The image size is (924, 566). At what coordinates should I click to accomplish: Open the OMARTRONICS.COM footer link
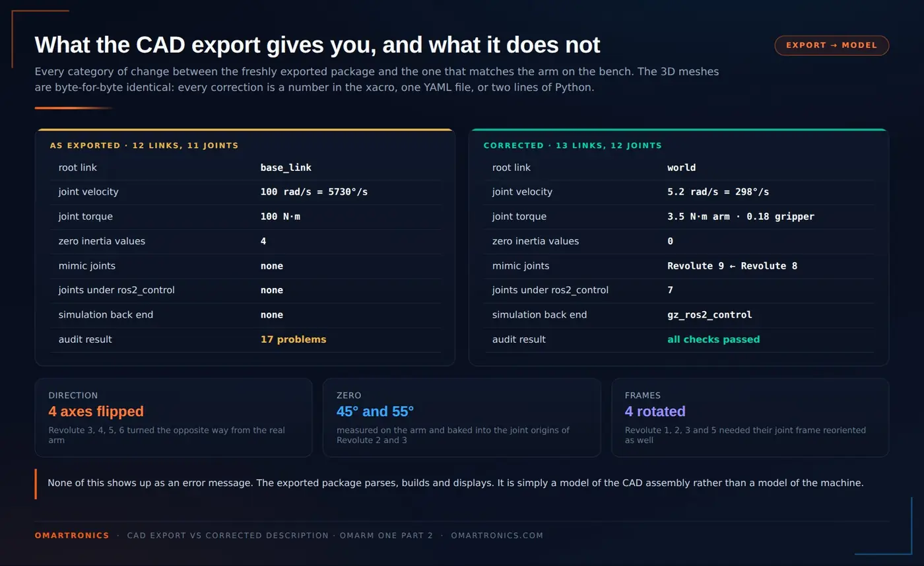pyautogui.click(x=497, y=536)
